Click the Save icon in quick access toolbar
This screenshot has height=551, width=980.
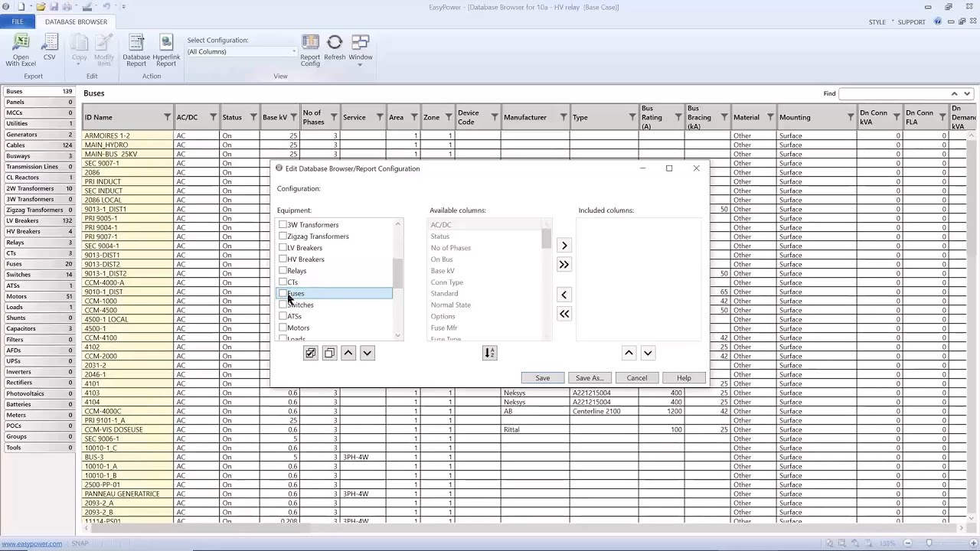[54, 7]
